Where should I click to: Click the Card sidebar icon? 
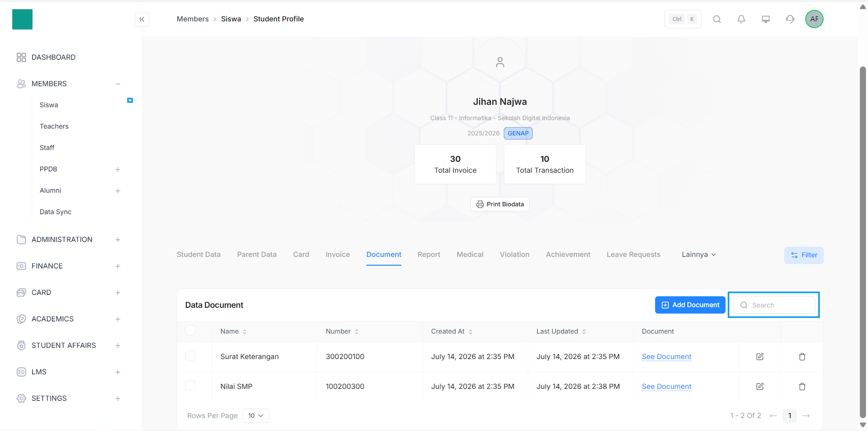tap(21, 292)
